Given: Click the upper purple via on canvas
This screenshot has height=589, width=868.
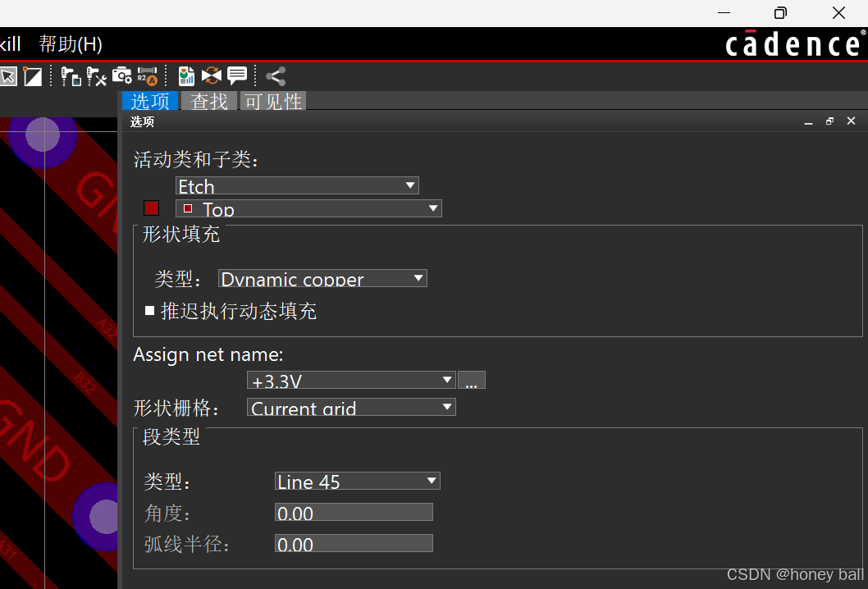Looking at the screenshot, I should click(42, 135).
